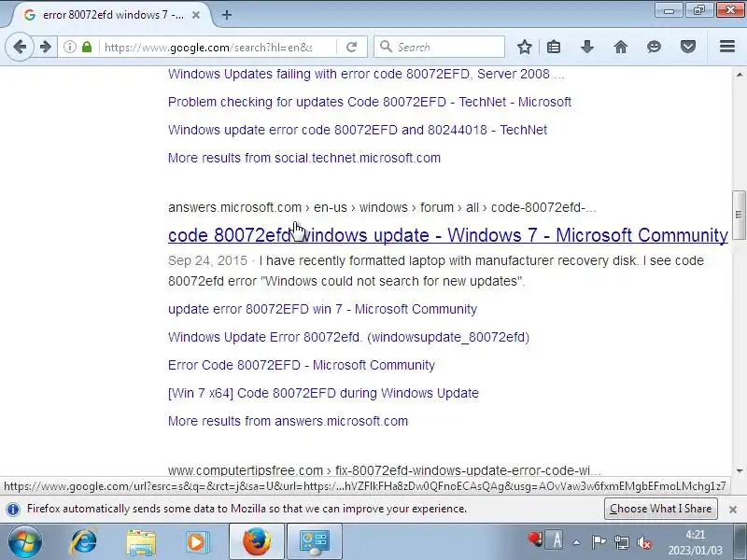747x560 pixels.
Task: Open 'update error 80072EFD win 7' link
Action: point(322,309)
